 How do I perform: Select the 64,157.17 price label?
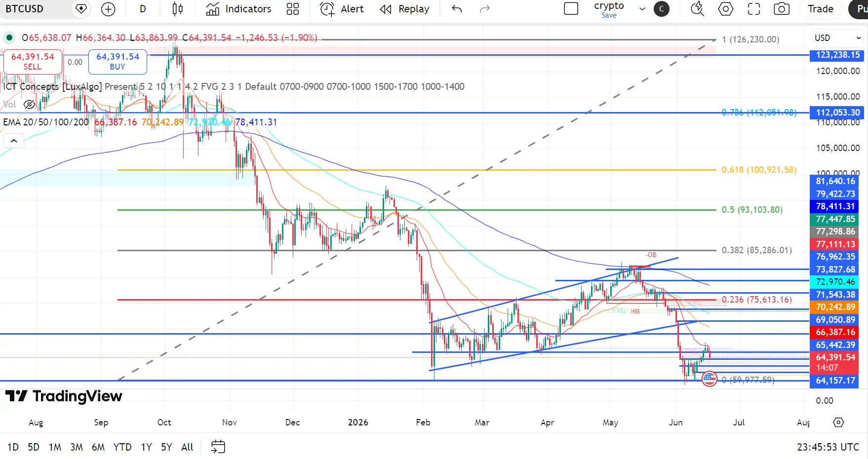[835, 381]
